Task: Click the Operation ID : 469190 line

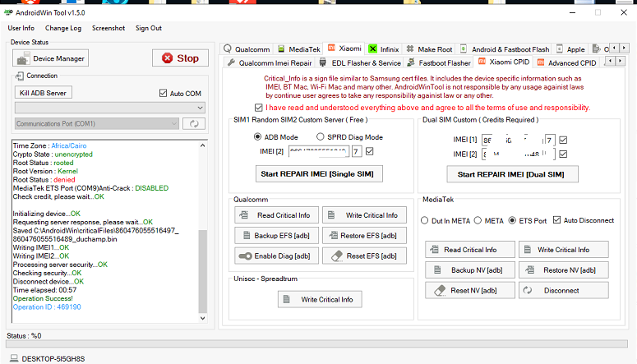Action: [47, 307]
